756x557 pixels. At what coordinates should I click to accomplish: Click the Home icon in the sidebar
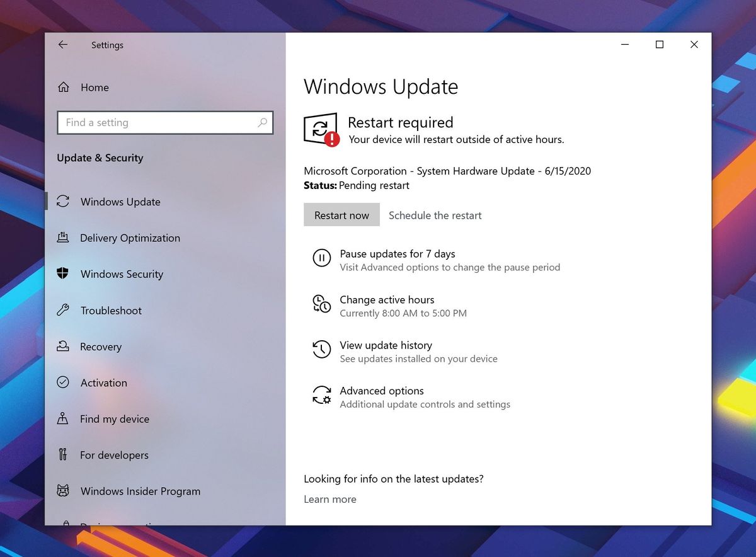[63, 87]
